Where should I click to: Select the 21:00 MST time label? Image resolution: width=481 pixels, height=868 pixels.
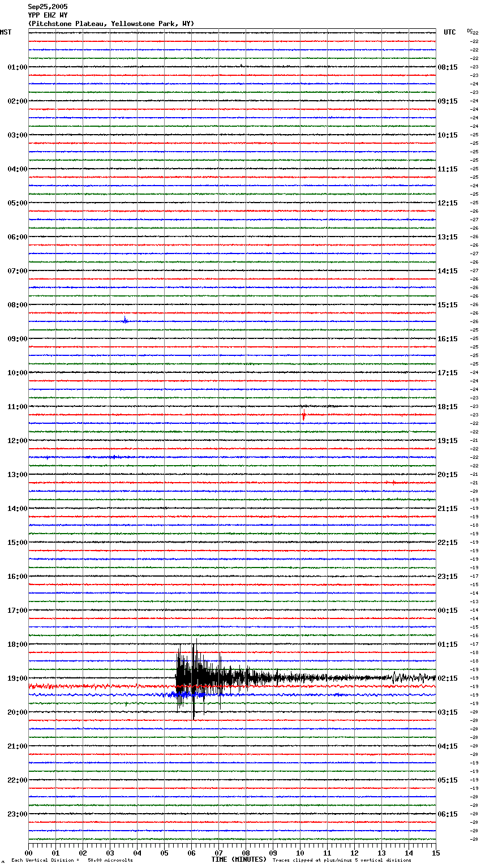18,746
